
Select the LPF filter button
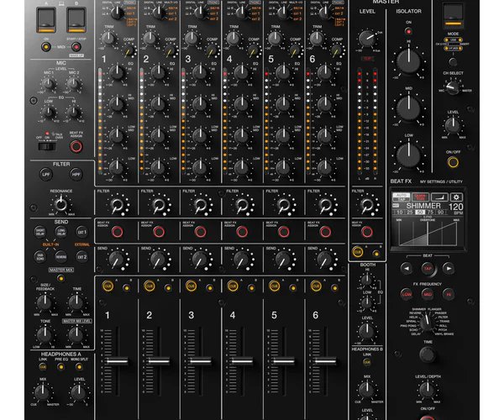pos(46,174)
